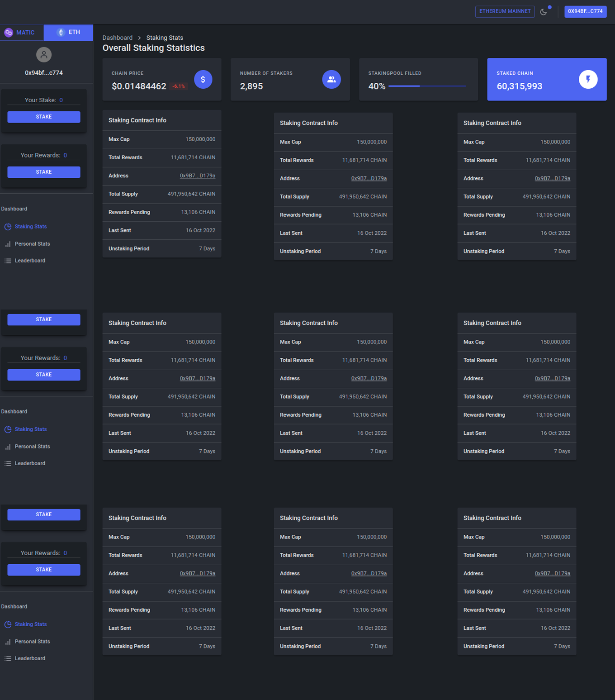Click the purple MATIC logo icon
Image resolution: width=615 pixels, height=700 pixels.
pos(9,33)
